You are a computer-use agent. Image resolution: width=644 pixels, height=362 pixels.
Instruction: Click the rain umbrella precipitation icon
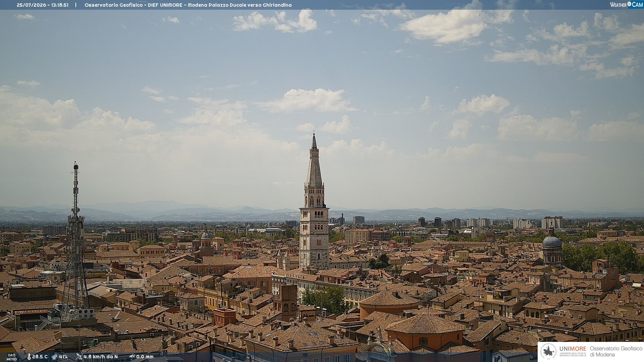(x=132, y=357)
